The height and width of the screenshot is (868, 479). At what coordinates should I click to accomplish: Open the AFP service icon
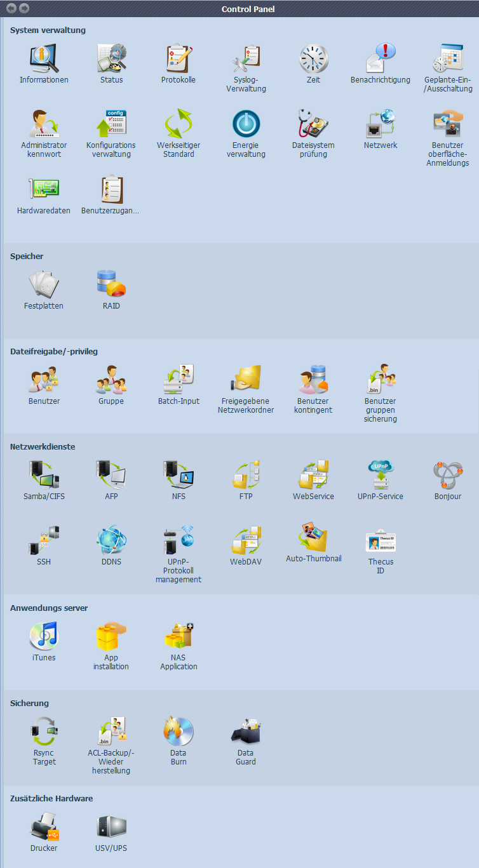[112, 476]
